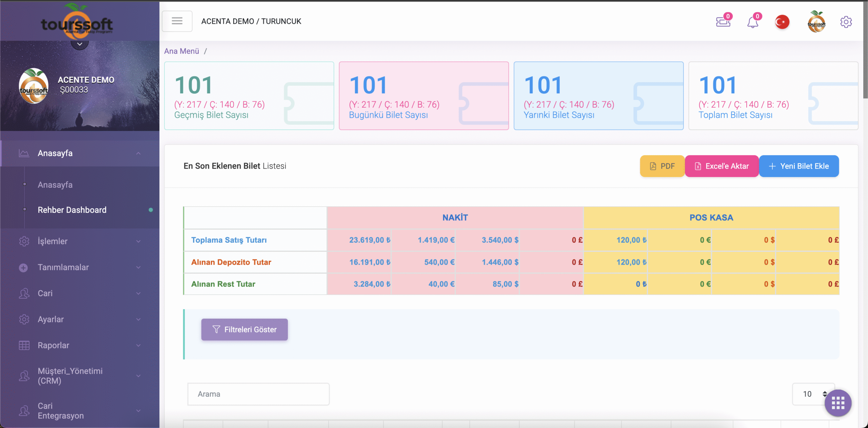Click the Turkish flag language icon

782,22
